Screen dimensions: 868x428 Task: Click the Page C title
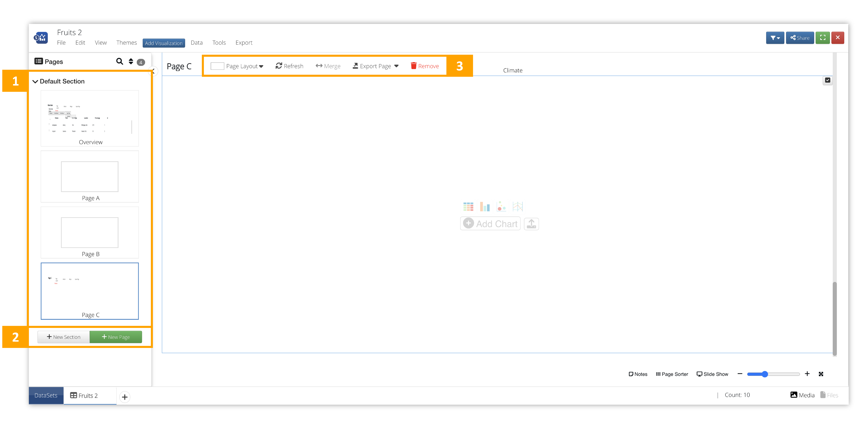179,66
